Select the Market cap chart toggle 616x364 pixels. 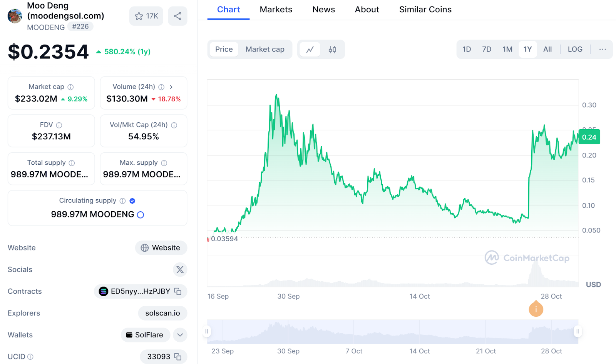point(265,49)
